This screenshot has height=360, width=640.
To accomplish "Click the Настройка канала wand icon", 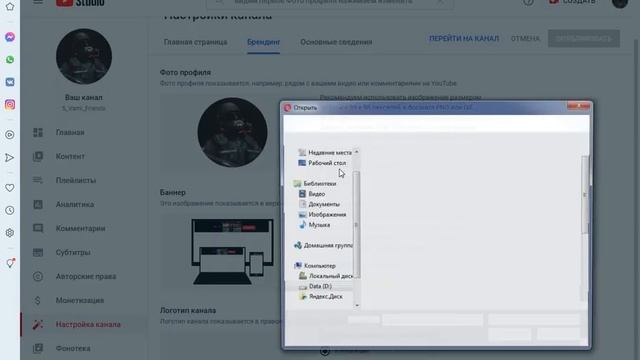I will click(x=38, y=324).
